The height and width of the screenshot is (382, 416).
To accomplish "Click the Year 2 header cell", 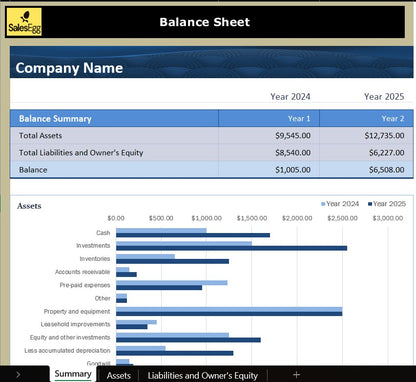I will [x=366, y=119].
